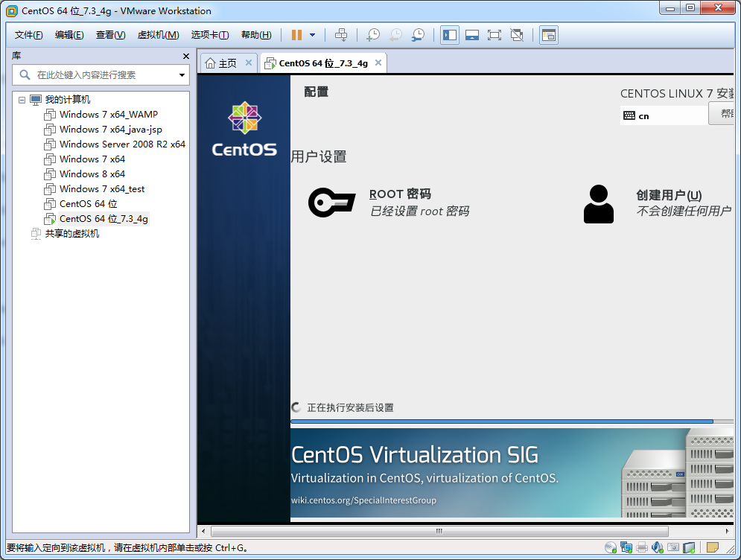Click the pause virtual machine icon

pos(296,35)
